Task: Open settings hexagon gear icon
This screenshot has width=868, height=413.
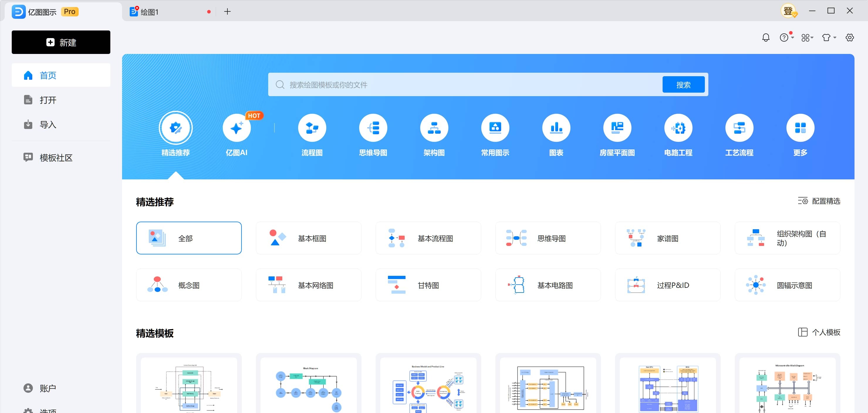Action: pyautogui.click(x=850, y=37)
